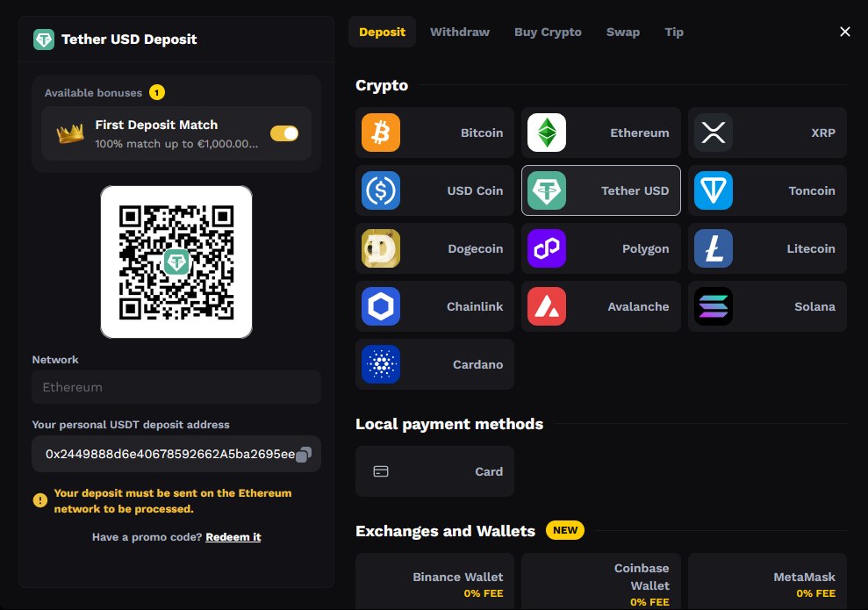Viewport: 868px width, 610px height.
Task: Click the Solana label text
Action: (814, 306)
